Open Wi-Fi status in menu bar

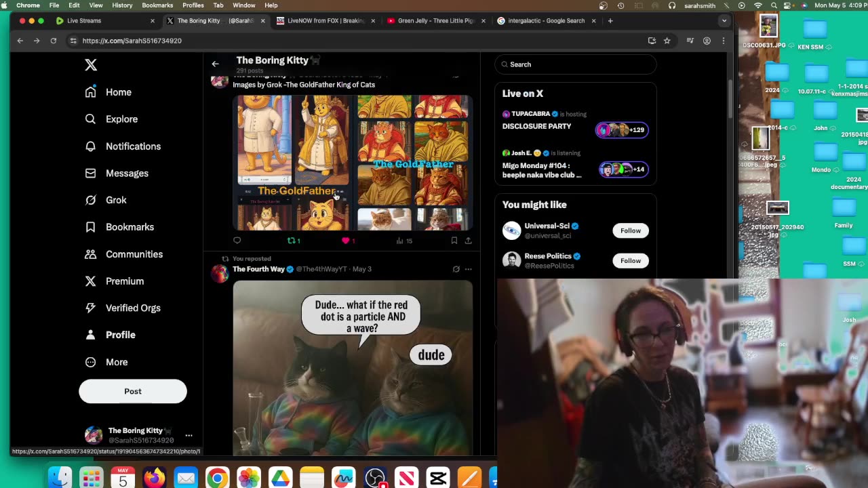pyautogui.click(x=757, y=5)
